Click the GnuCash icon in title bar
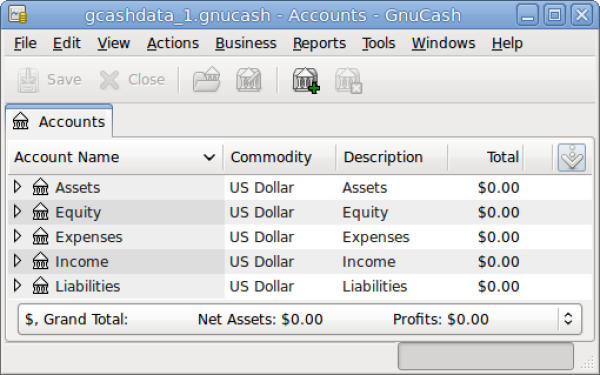 pyautogui.click(x=18, y=15)
